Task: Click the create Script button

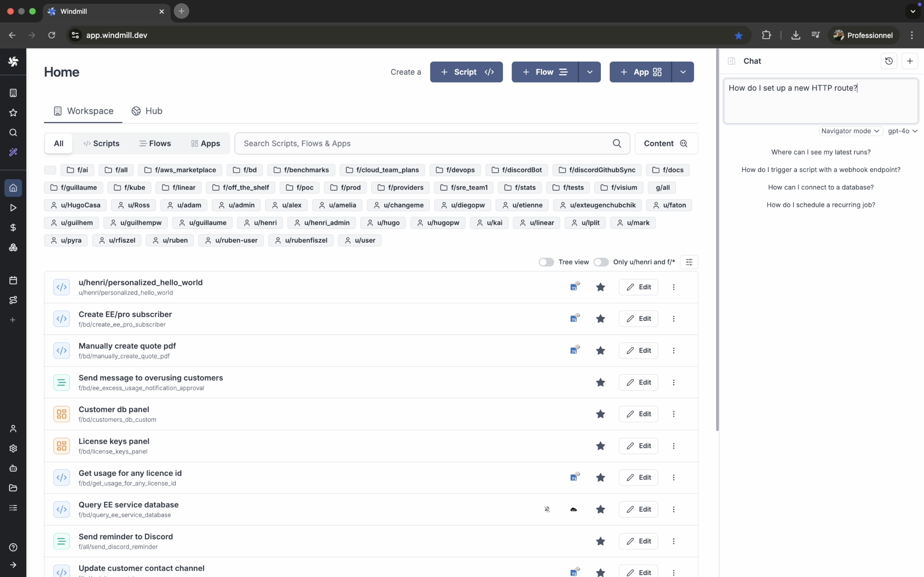Action: coord(466,72)
